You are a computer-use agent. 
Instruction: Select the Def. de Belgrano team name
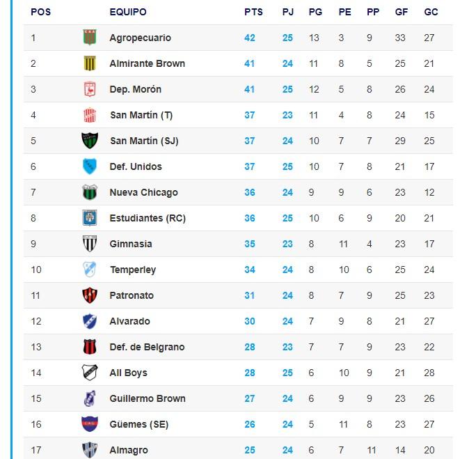pos(147,347)
